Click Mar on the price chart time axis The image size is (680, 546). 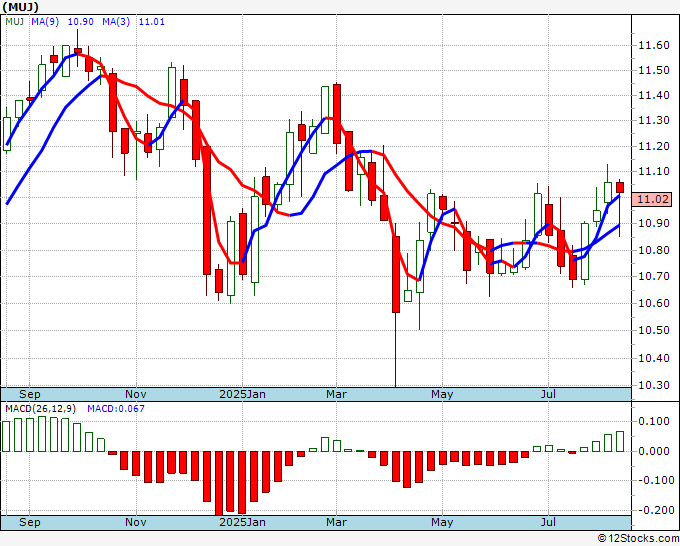tap(337, 394)
